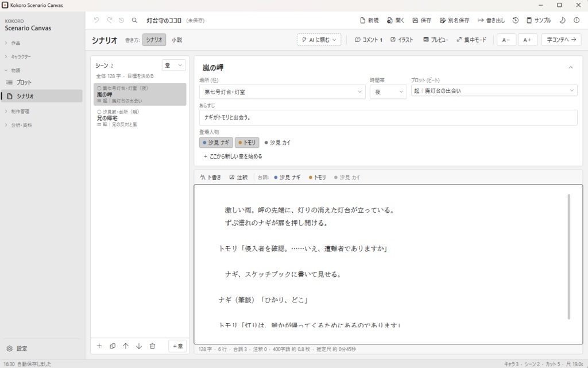Open the 書き出し export option
This screenshot has height=368, width=588.
pyautogui.click(x=492, y=20)
